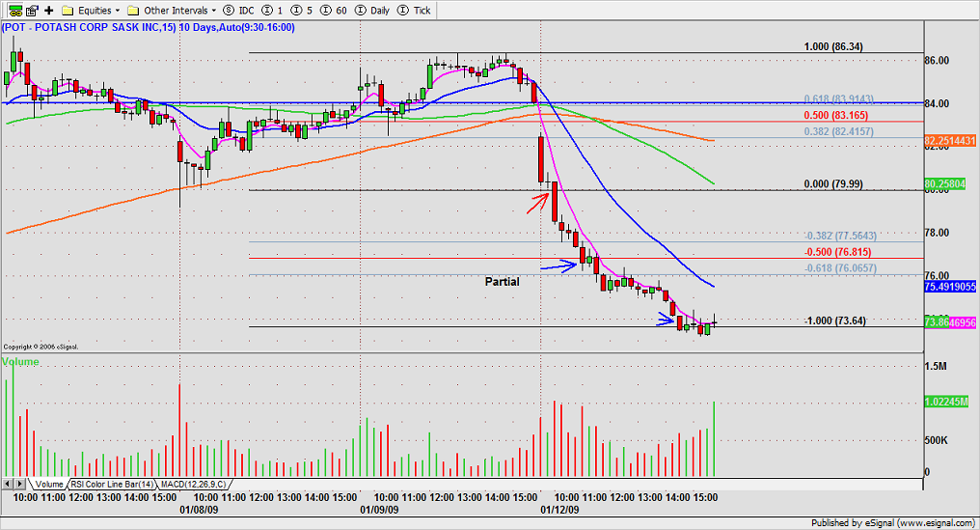The image size is (980, 530).
Task: Click the Copyright 2006 eSignal notice
Action: pos(41,347)
